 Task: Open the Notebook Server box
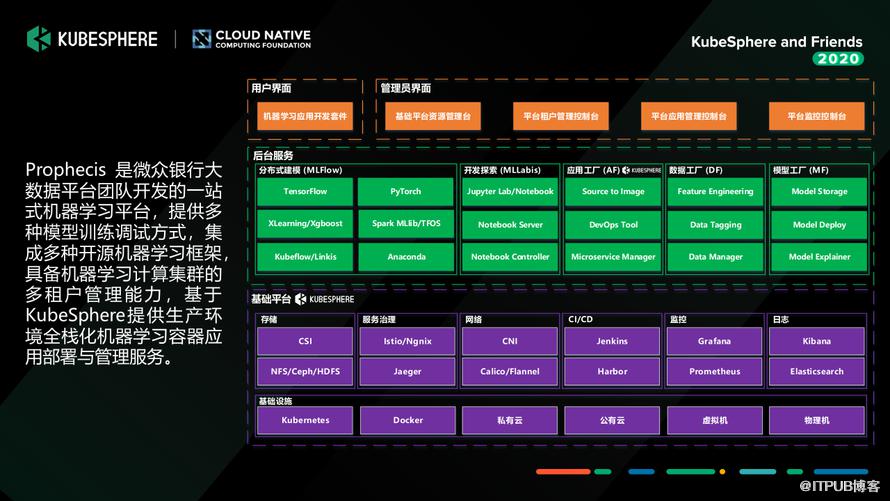pyautogui.click(x=510, y=225)
